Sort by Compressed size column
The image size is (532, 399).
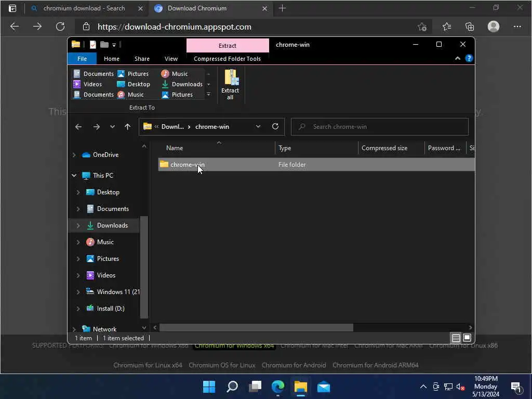[384, 148]
